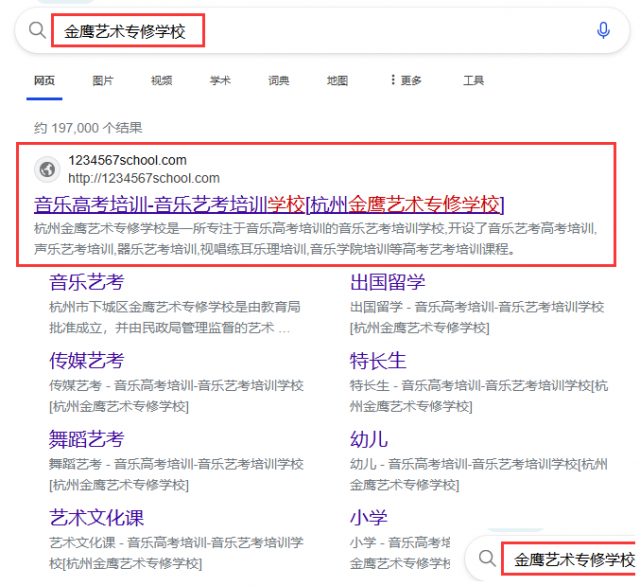Image resolution: width=640 pixels, height=586 pixels.
Task: Open the 更多 three-dot menu
Action: 405,81
